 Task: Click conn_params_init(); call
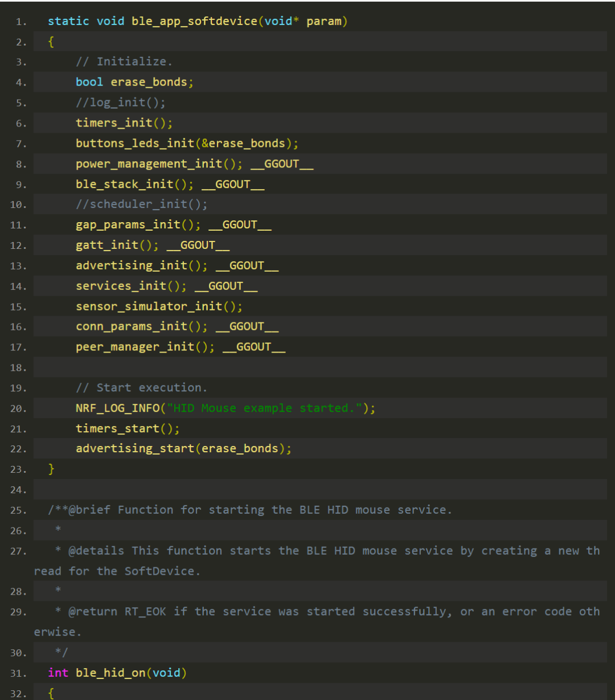(x=142, y=326)
